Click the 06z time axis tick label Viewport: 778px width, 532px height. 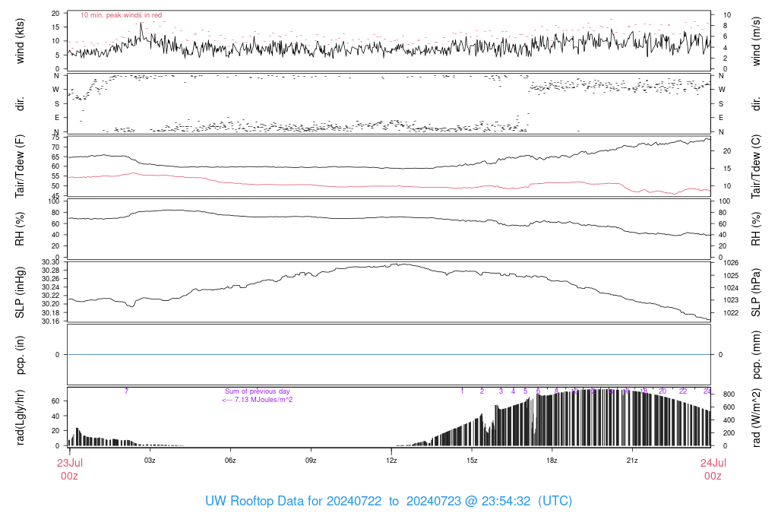point(230,461)
